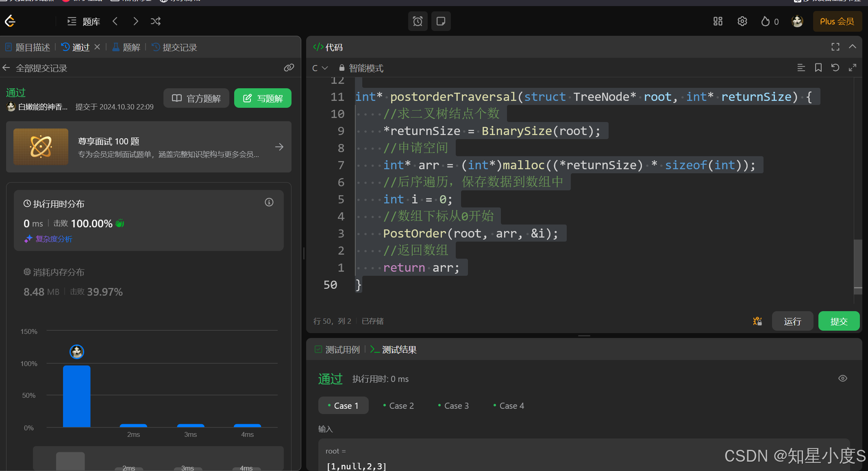The width and height of the screenshot is (868, 471).
Task: Click the 复杂度分析 link
Action: coord(54,239)
